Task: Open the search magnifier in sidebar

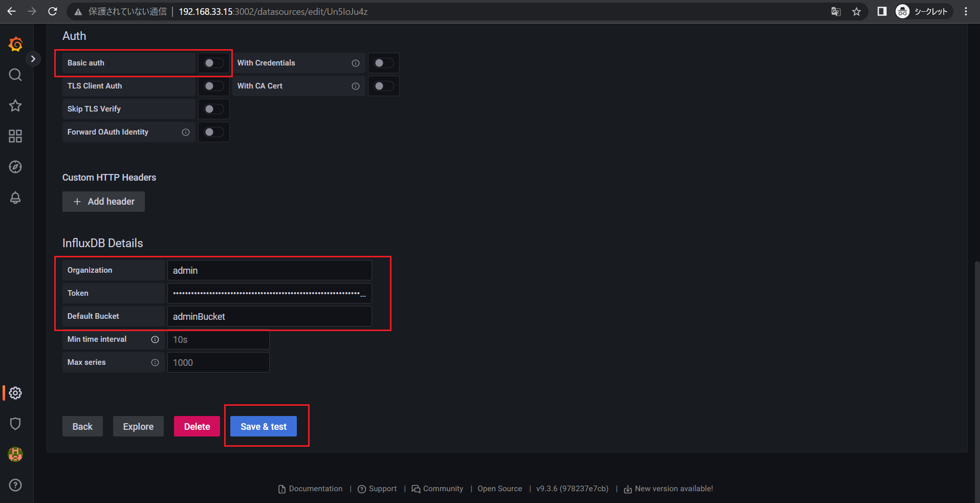Action: click(15, 75)
